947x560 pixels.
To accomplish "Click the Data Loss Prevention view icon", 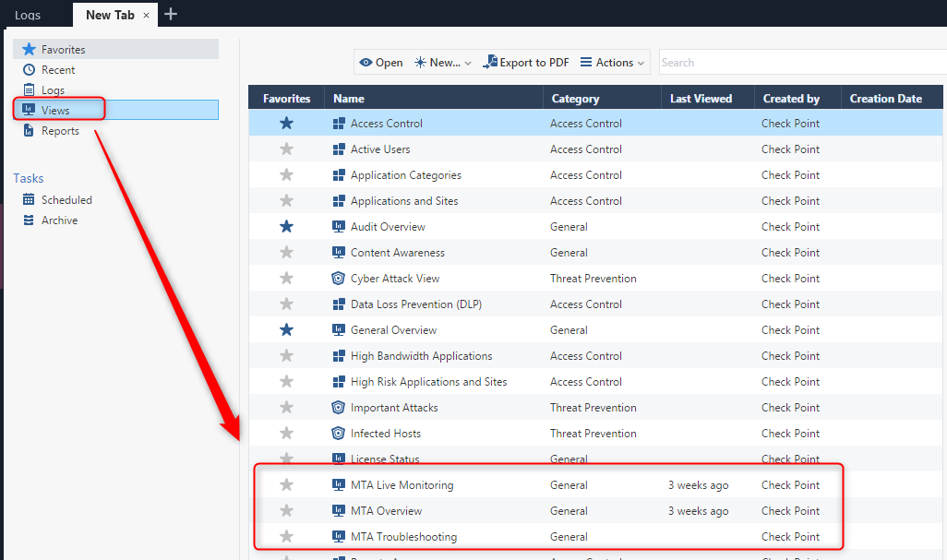I will click(339, 304).
